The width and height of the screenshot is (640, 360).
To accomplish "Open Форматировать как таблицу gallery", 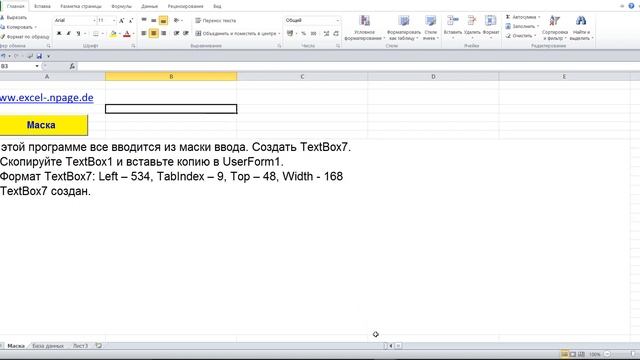I will [x=404, y=28].
